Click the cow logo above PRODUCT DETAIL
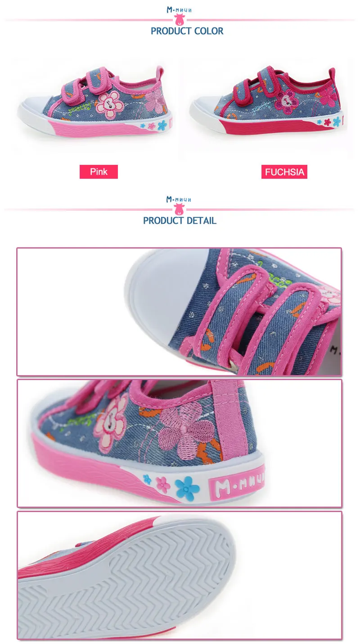This screenshot has height=644, width=360. coord(179,209)
